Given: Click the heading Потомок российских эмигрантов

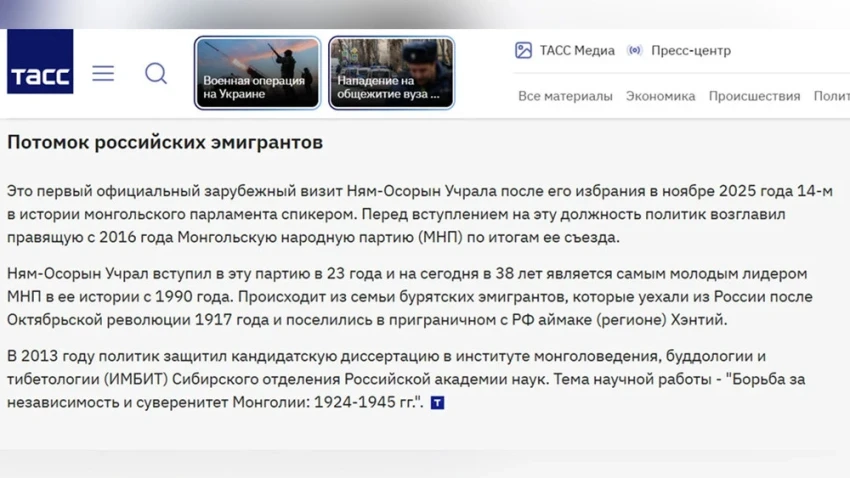Looking at the screenshot, I should coord(165,142).
